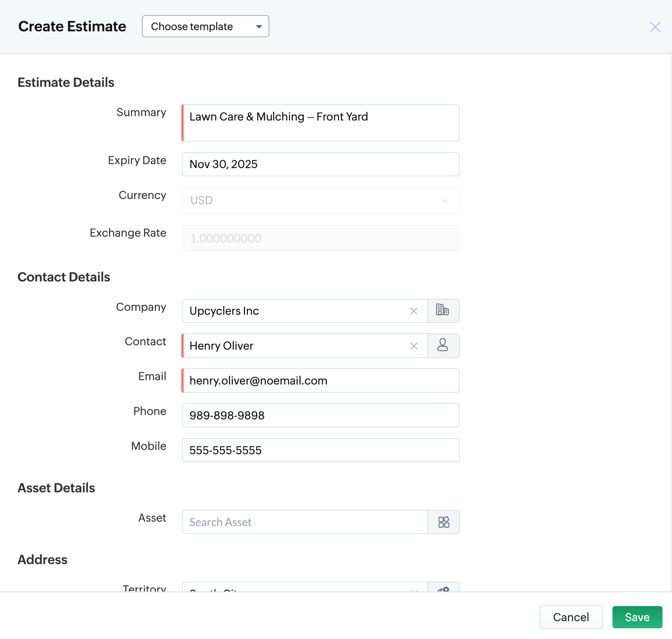Click the Exchange Rate field

(x=320, y=238)
